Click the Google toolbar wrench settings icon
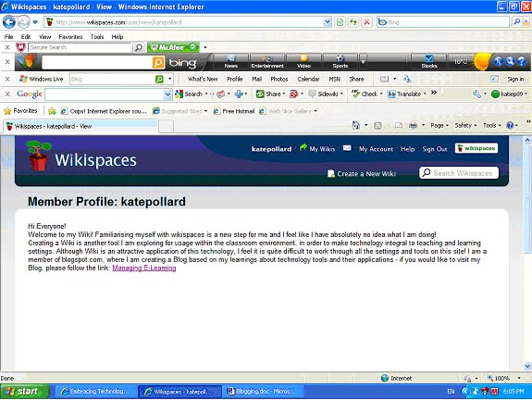532x400 pixels. [x=476, y=94]
